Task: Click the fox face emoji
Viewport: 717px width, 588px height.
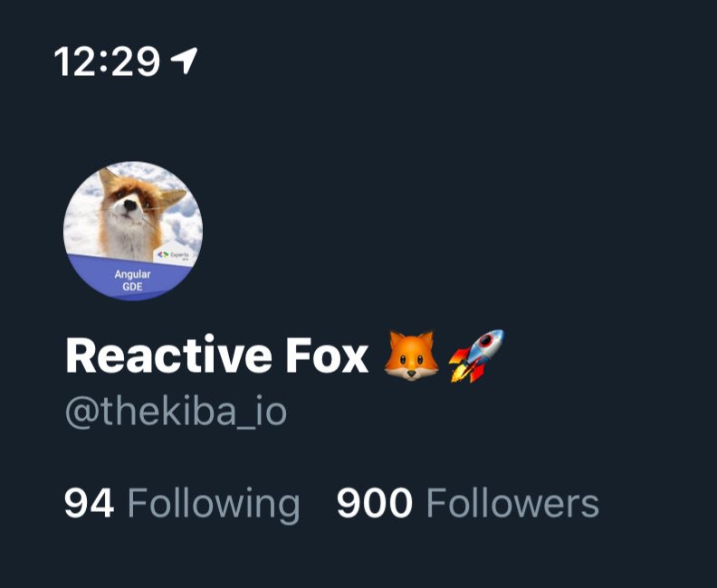Action: click(x=411, y=356)
